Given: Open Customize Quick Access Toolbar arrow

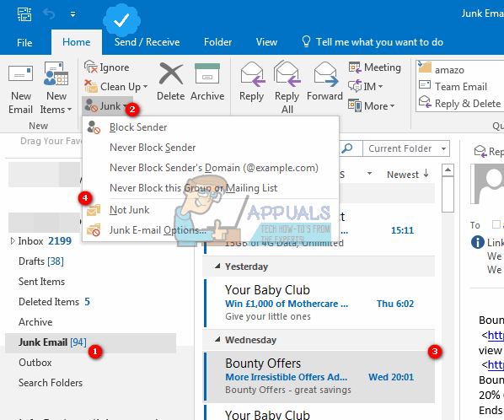Looking at the screenshot, I should point(73,14).
